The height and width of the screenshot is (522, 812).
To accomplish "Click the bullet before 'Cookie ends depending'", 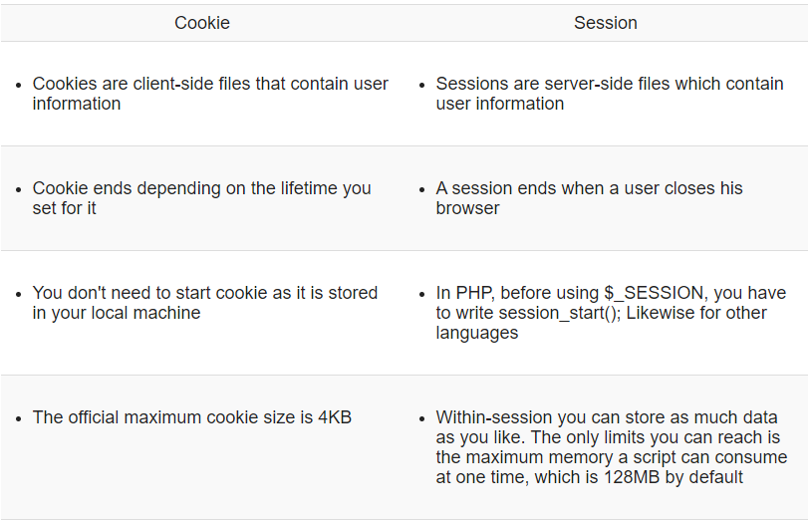I will tap(20, 189).
